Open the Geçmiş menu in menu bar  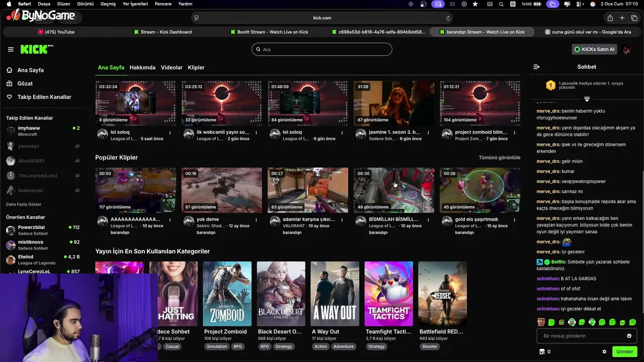tap(108, 4)
